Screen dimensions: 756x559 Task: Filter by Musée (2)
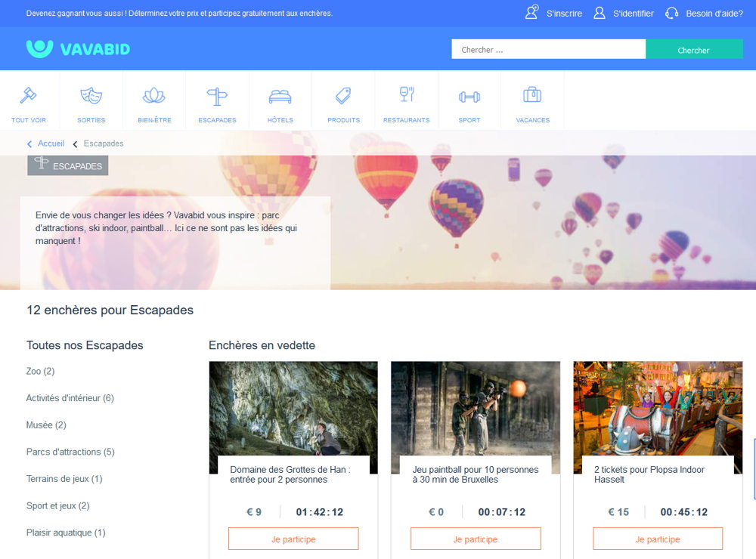(46, 425)
